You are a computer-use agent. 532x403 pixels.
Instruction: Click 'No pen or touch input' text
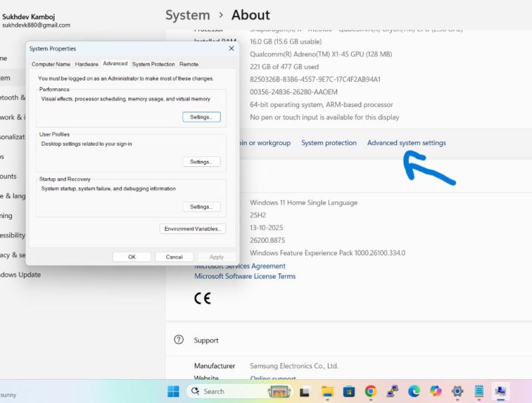tap(324, 117)
